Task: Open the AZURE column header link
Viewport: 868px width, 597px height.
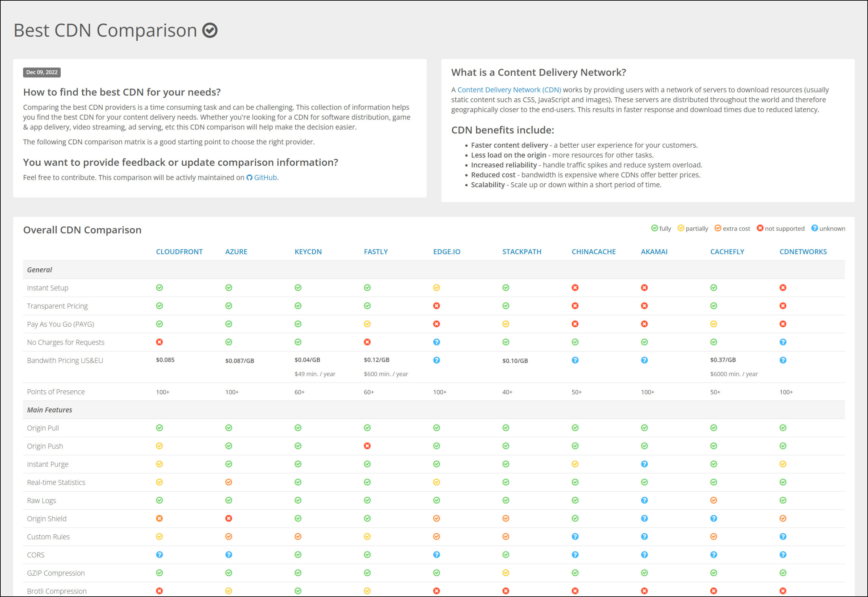Action: click(x=236, y=251)
